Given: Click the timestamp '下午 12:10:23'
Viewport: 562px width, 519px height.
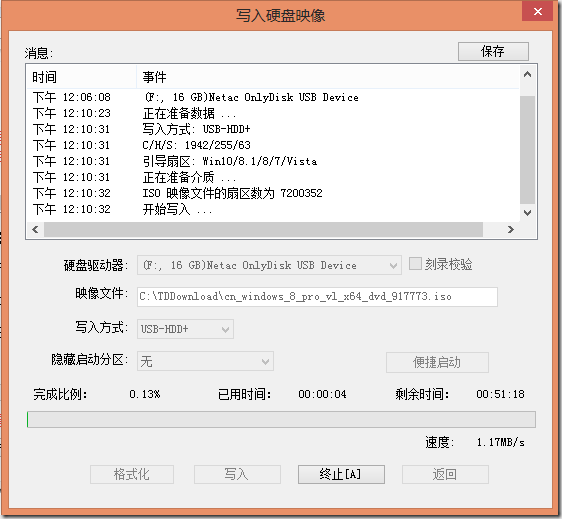Looking at the screenshot, I should [72, 113].
